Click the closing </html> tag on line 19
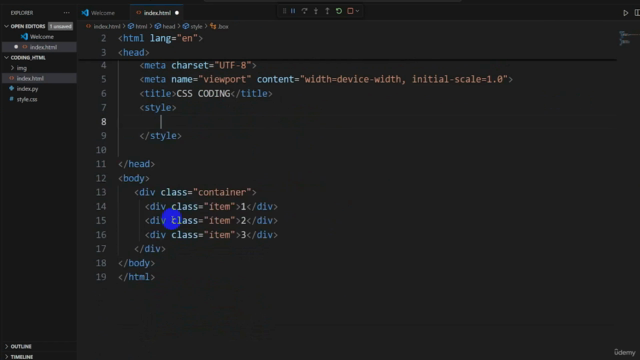Image resolution: width=640 pixels, height=360 pixels. pyautogui.click(x=136, y=277)
